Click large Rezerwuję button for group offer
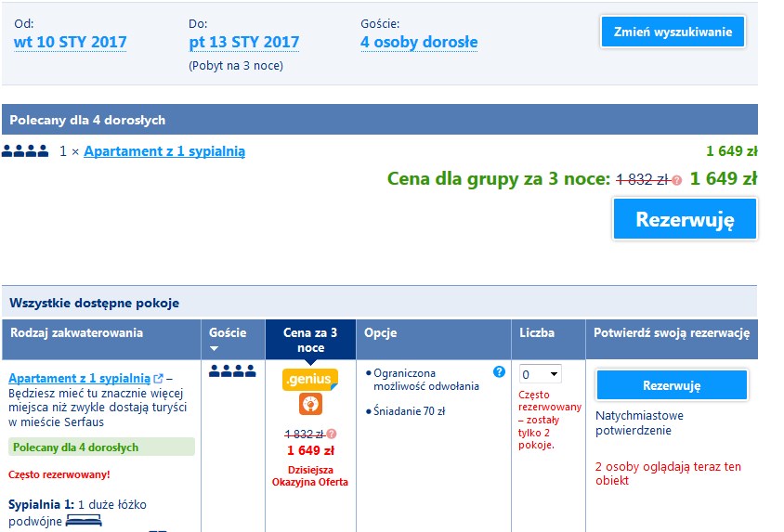 (x=685, y=219)
